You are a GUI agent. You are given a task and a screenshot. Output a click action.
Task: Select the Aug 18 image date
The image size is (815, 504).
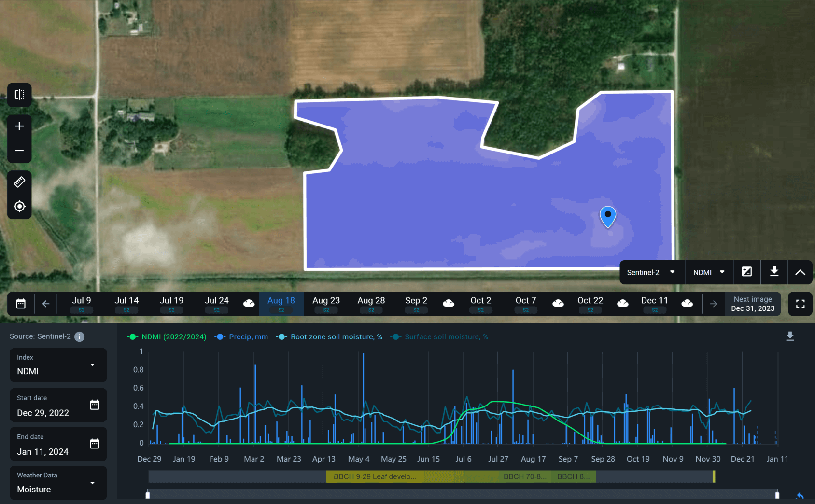tap(281, 304)
